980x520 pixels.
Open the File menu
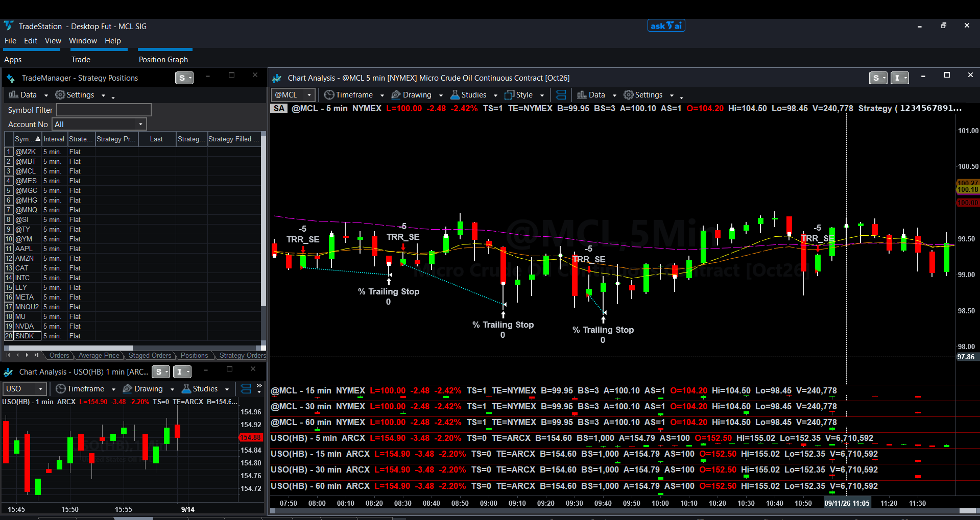[x=10, y=41]
